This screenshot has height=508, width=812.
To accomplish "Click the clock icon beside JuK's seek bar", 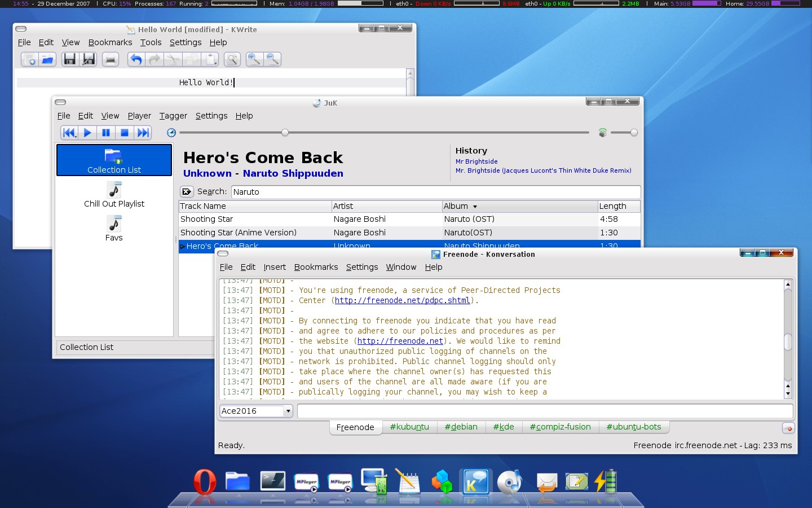I will tap(171, 133).
